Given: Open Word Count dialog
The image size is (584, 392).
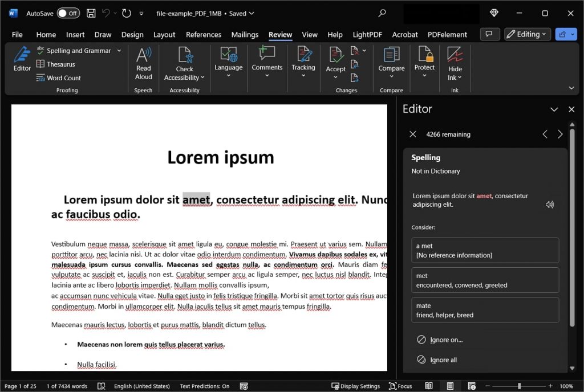Looking at the screenshot, I should coord(58,78).
